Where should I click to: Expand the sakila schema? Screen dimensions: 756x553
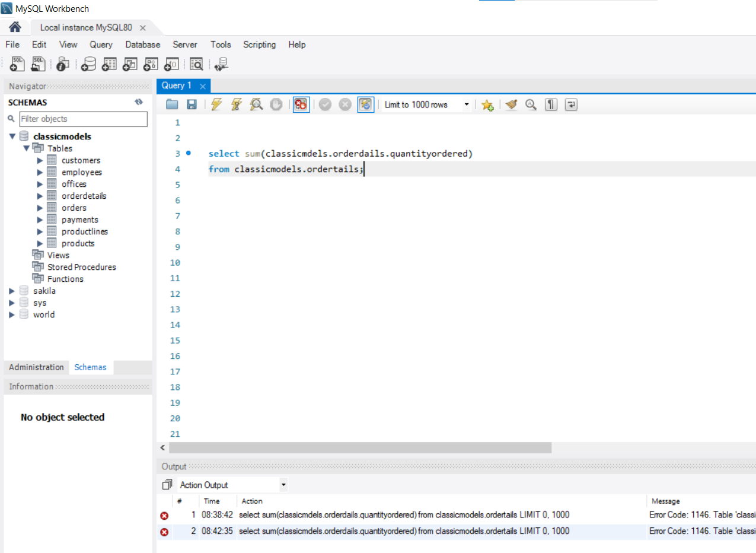pyautogui.click(x=12, y=291)
